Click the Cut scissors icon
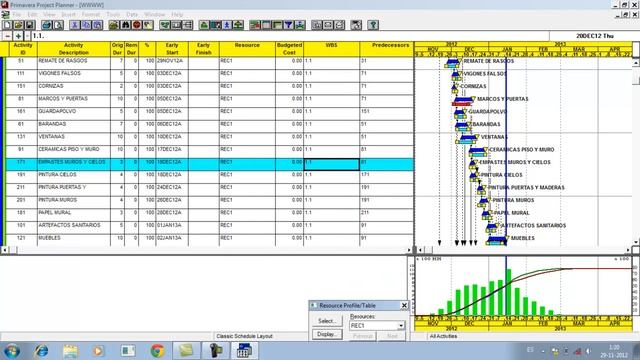This screenshot has height=360, width=640. pos(75,25)
